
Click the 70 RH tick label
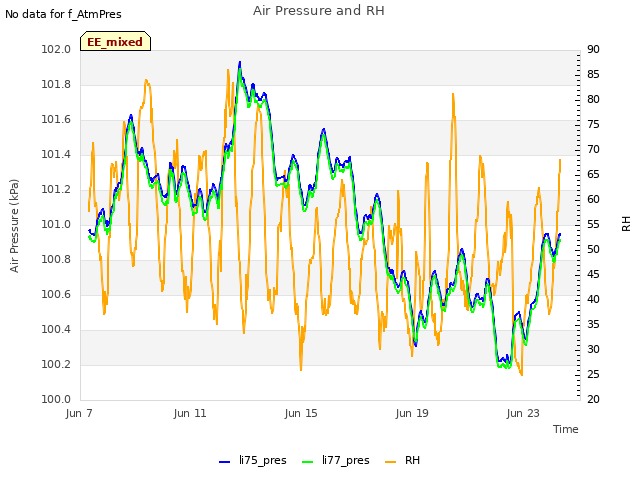point(593,149)
